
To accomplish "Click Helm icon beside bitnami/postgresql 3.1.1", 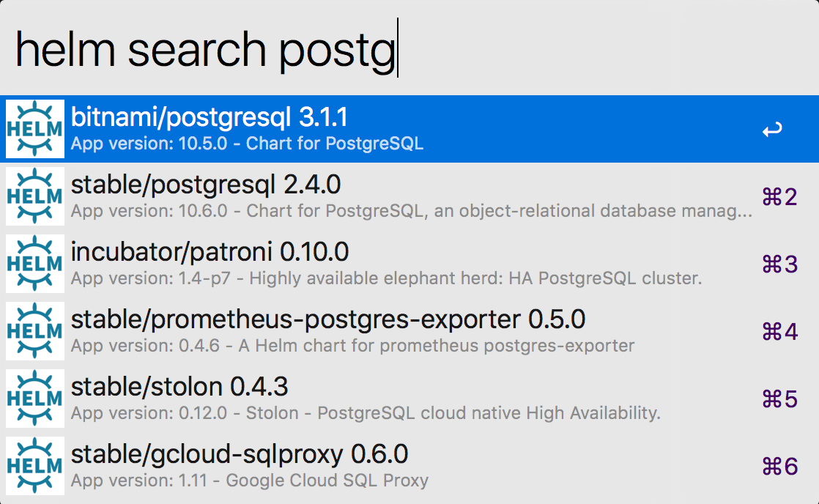I will [x=35, y=129].
